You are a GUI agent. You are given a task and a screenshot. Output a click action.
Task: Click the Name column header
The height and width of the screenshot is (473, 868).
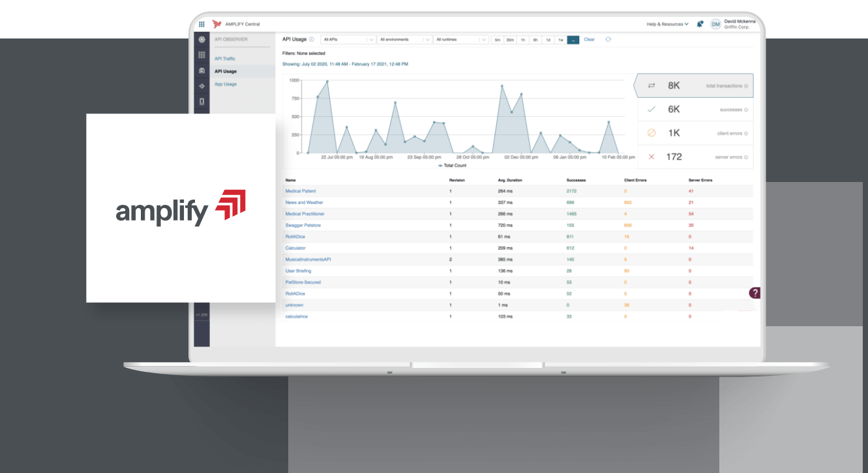291,179
